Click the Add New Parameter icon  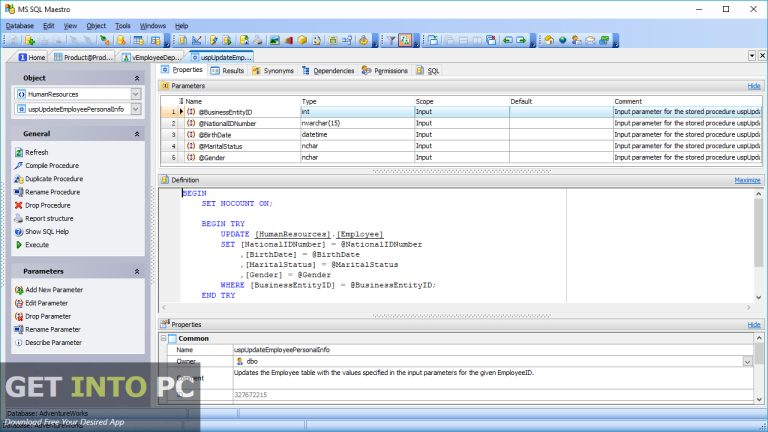pos(18,290)
